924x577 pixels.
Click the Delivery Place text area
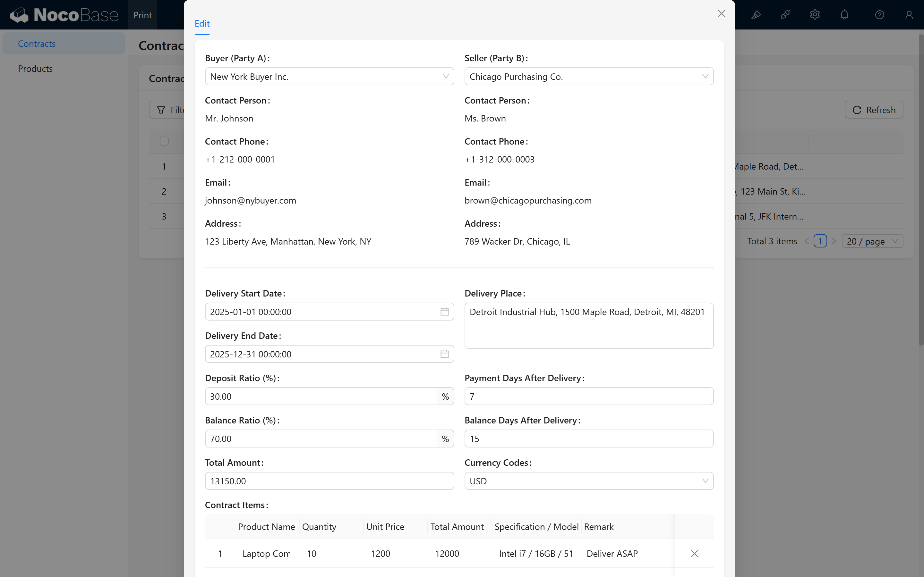588,325
